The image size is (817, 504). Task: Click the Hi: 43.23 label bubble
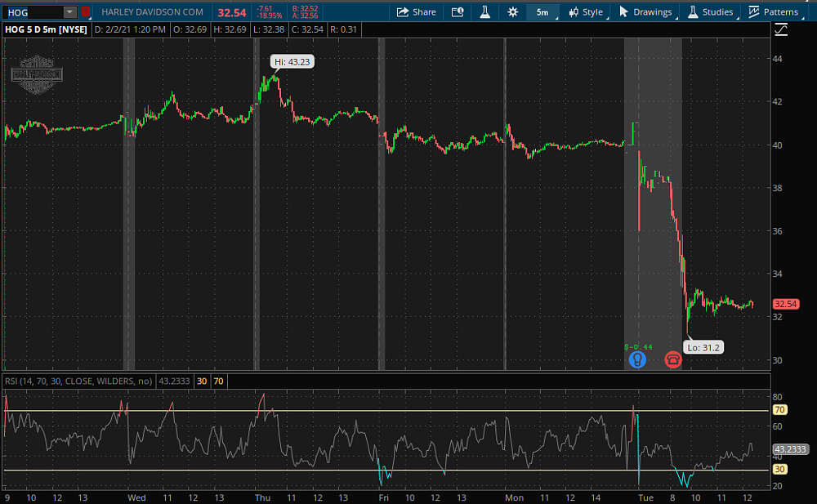pos(292,60)
